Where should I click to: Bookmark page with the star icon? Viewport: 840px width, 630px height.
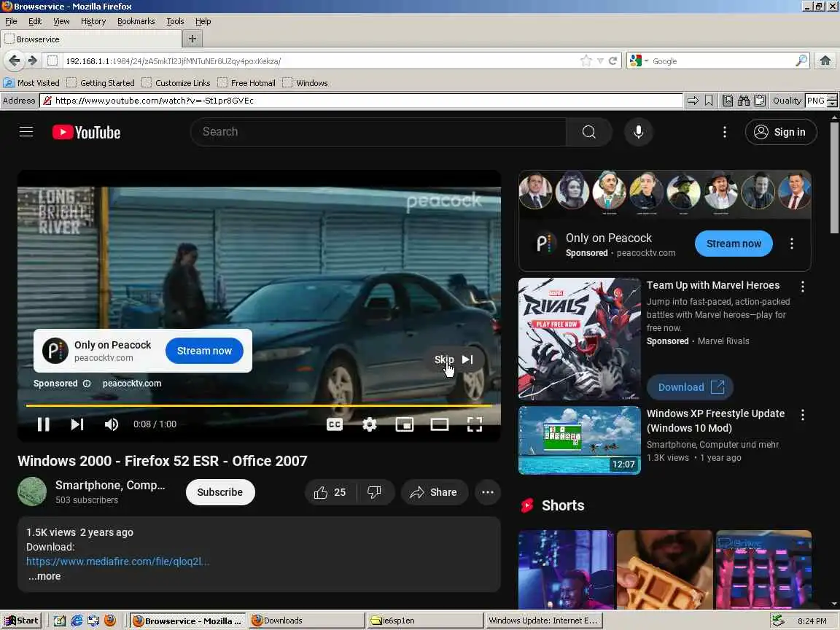point(586,61)
